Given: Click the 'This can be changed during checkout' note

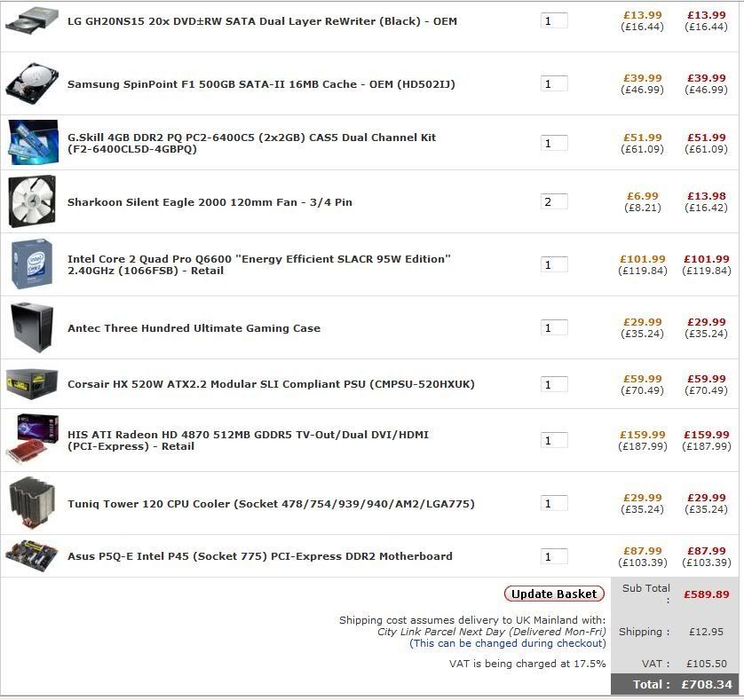Looking at the screenshot, I should [508, 643].
